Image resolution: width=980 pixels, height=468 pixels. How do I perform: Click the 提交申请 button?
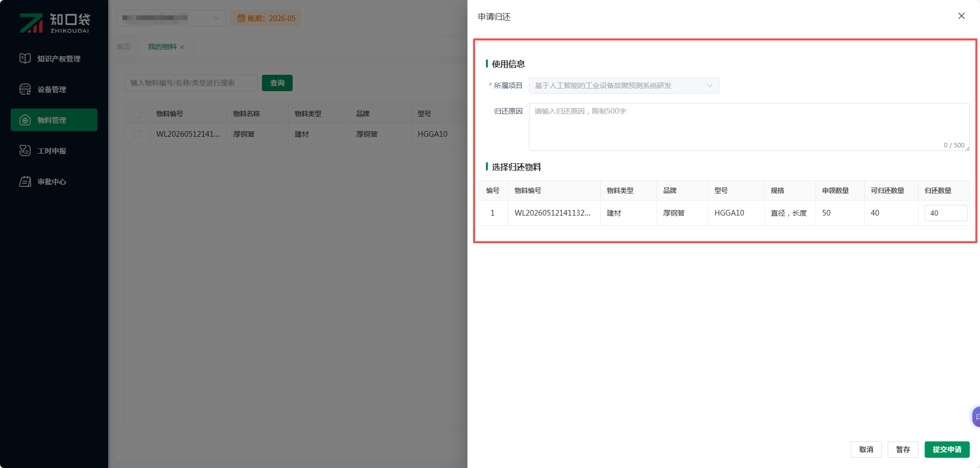click(x=947, y=450)
